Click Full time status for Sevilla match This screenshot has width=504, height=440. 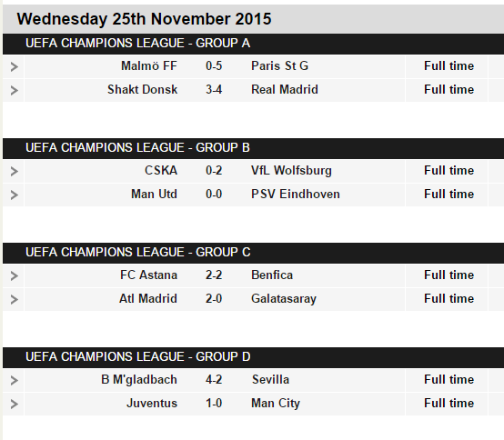point(449,380)
